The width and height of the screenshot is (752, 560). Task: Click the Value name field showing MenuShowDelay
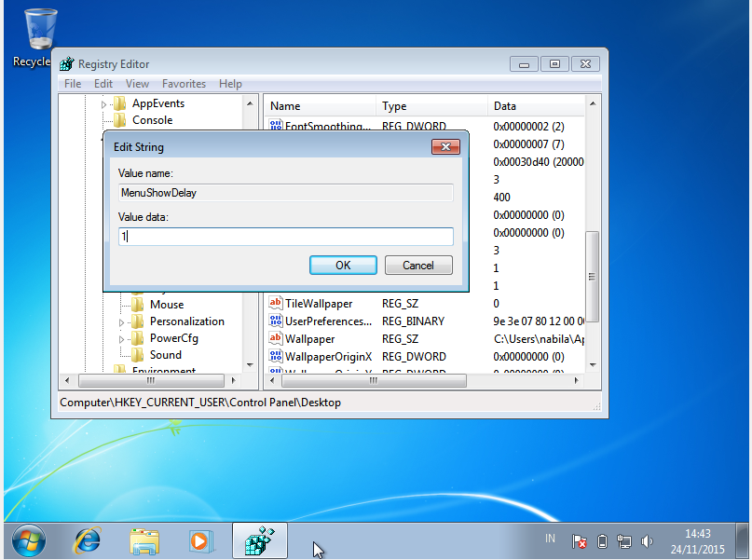point(286,193)
